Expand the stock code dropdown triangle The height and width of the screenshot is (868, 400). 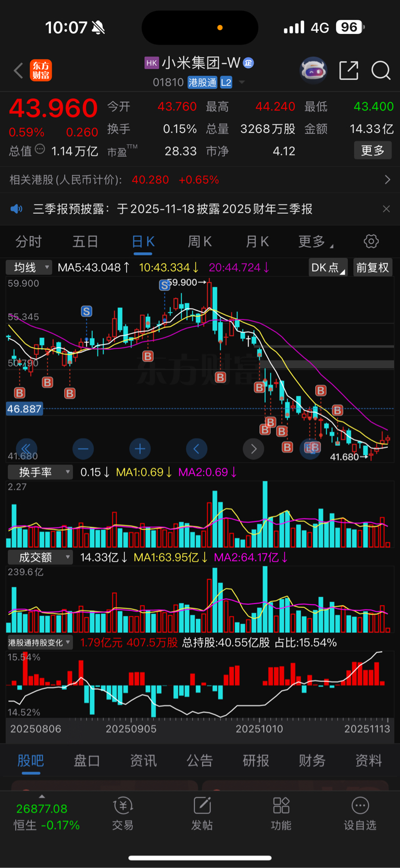point(242,83)
